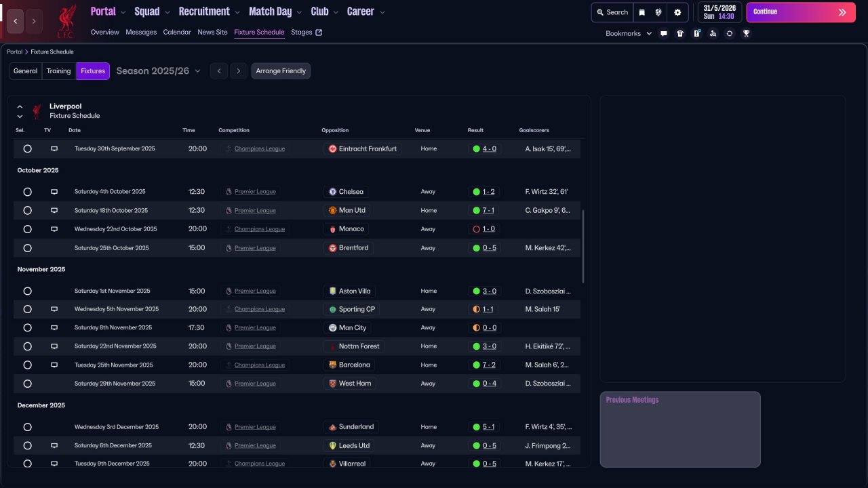Click the Liverpool LFC crest in header
Viewport: 868px width, 488px height.
(x=66, y=21)
